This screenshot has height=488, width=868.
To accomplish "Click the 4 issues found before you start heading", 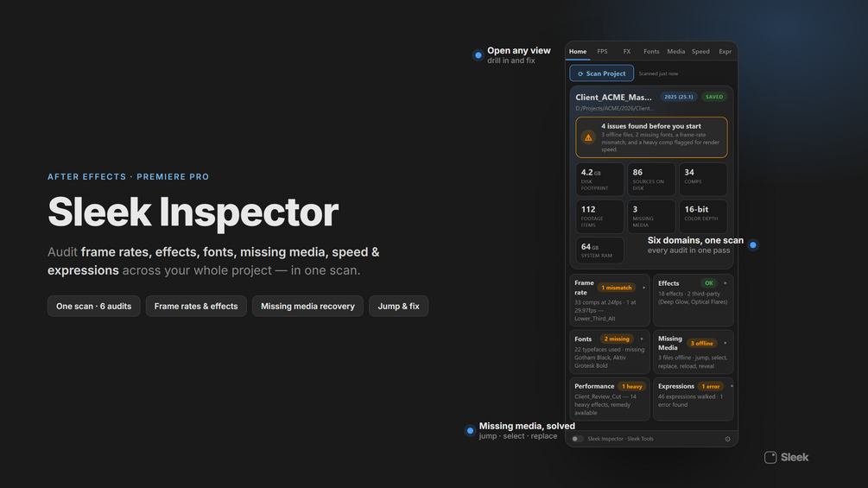I will (651, 126).
